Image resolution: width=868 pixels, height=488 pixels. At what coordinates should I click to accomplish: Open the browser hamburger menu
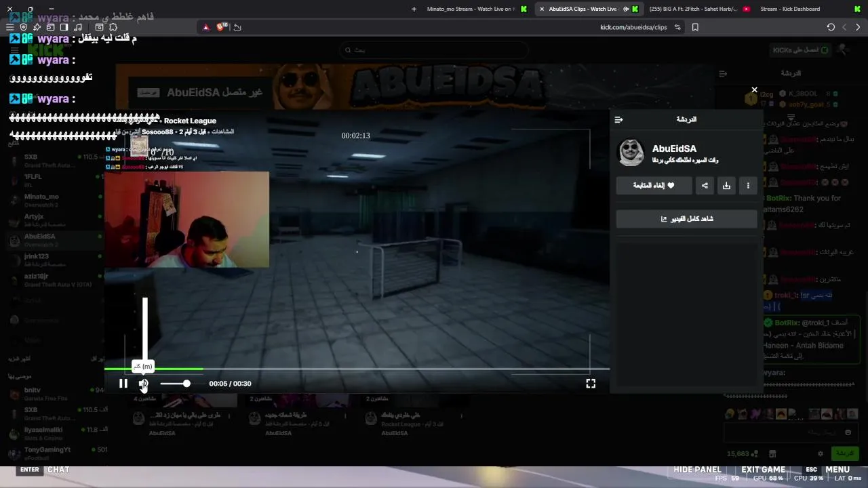[9, 27]
